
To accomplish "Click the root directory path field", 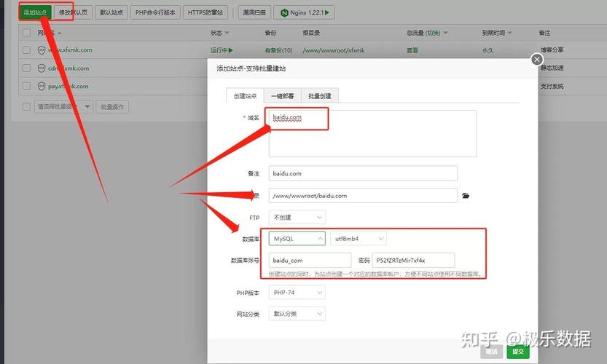I will click(363, 196).
